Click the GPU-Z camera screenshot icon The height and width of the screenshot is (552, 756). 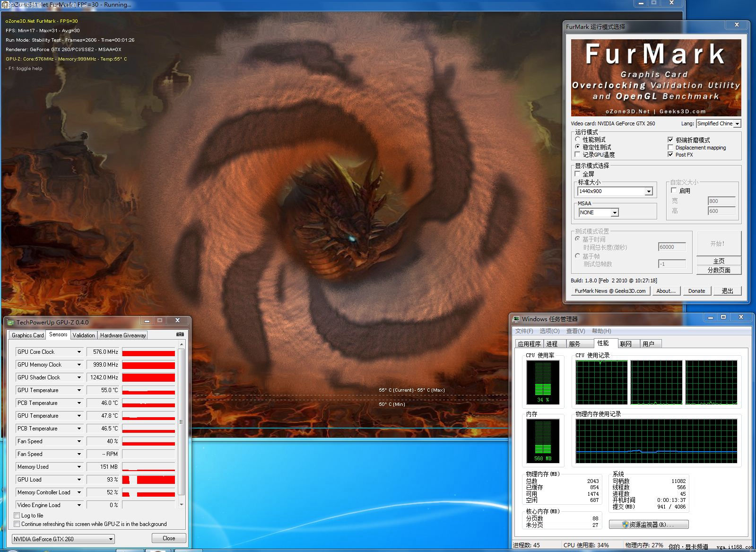pos(180,334)
